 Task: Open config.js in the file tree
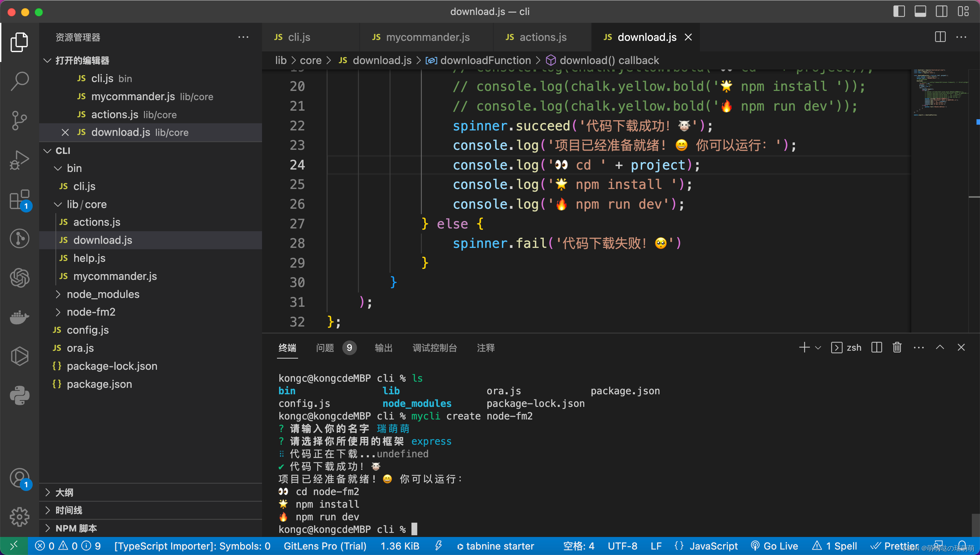[x=150, y=330]
